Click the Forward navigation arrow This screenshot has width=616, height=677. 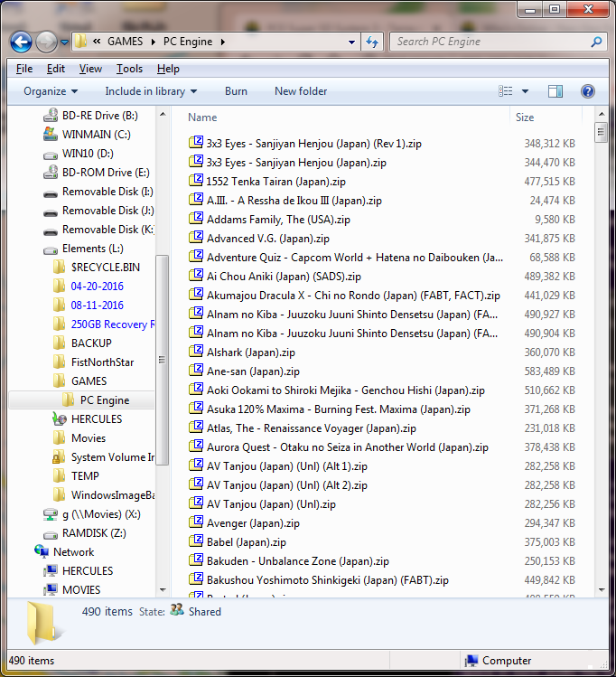(46, 42)
